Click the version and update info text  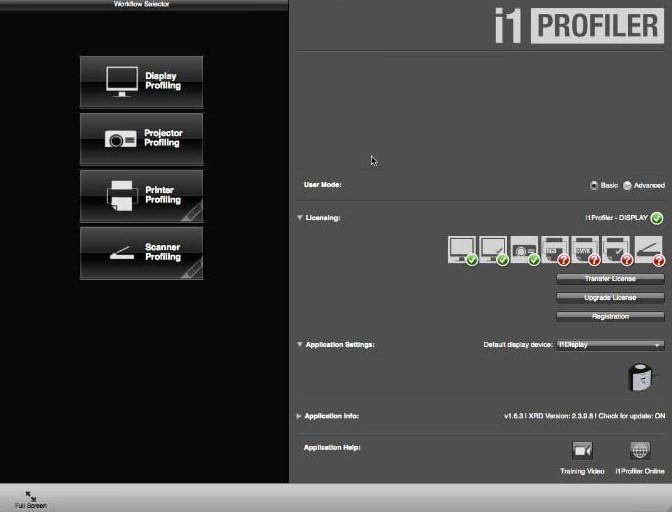[x=584, y=416]
